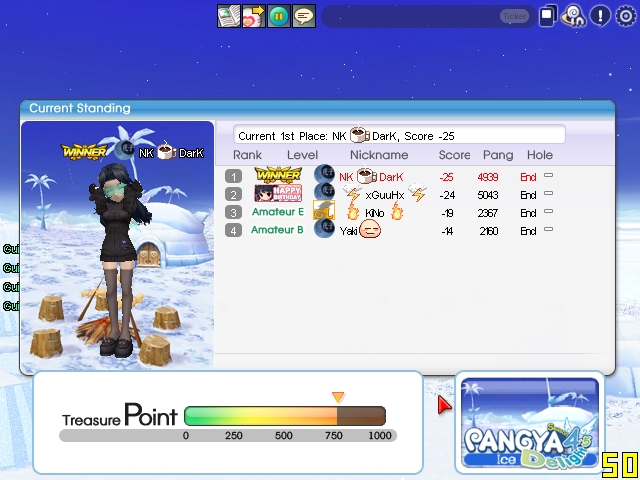Click the small dash indicator in xGuuHx row
This screenshot has height=480, width=640.
549,193
